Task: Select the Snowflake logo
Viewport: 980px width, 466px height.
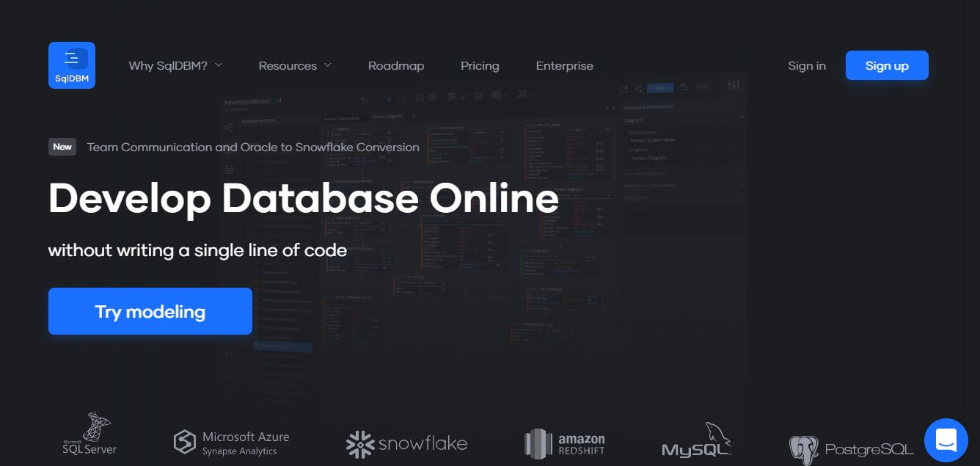Action: [406, 443]
